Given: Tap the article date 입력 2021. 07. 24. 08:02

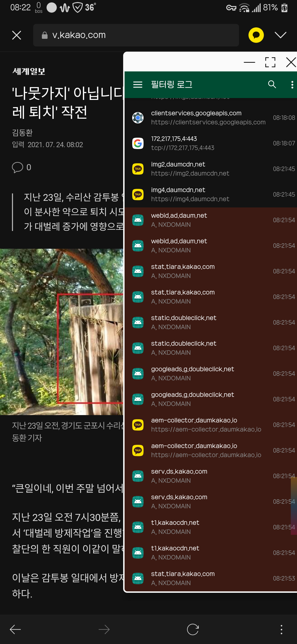Looking at the screenshot, I should [x=47, y=145].
